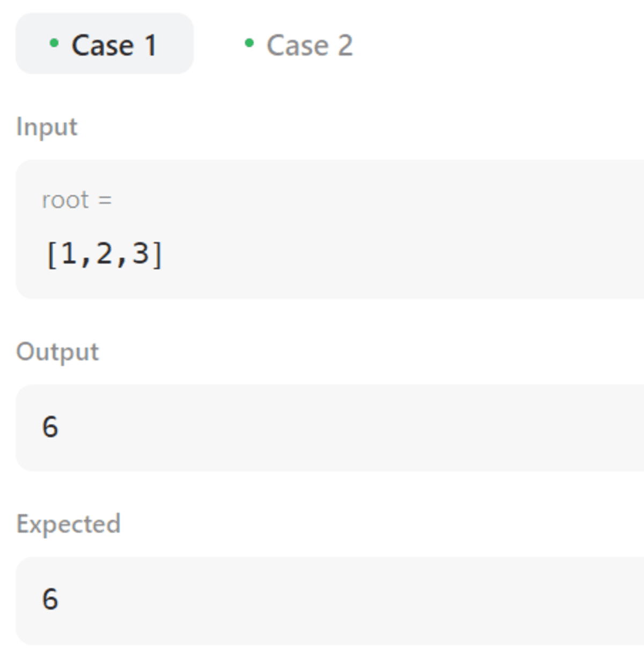Click the number 1 in the root array
The width and height of the screenshot is (644, 648).
pyautogui.click(x=69, y=253)
